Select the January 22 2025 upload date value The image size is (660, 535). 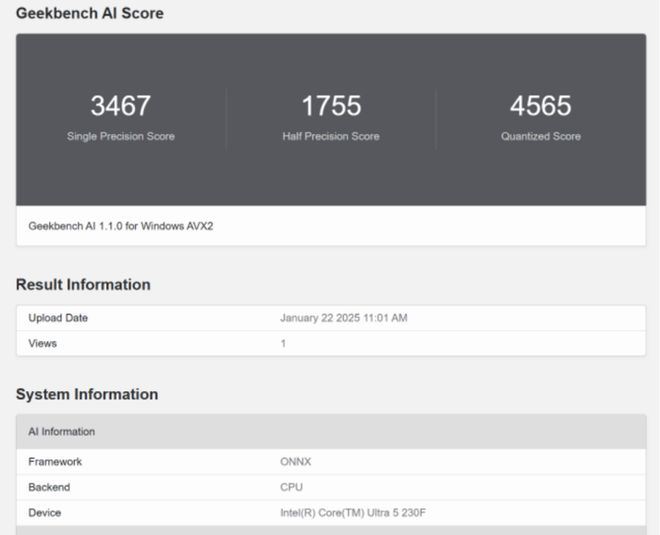pyautogui.click(x=343, y=318)
